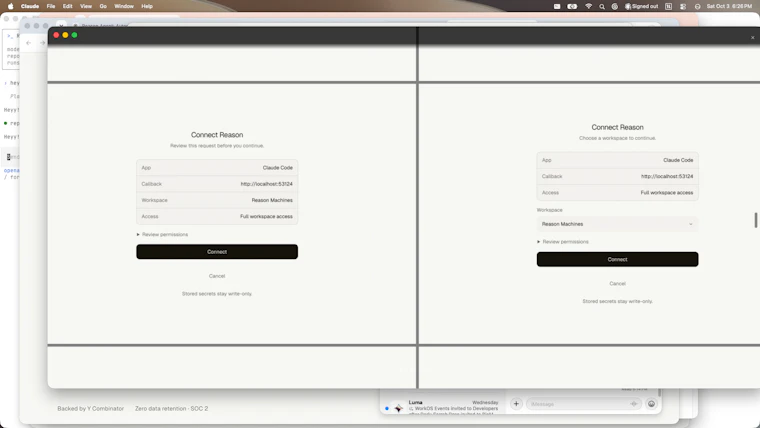Click the Callback URL in Review this request panel
This screenshot has height=428, width=760.
click(x=267, y=184)
